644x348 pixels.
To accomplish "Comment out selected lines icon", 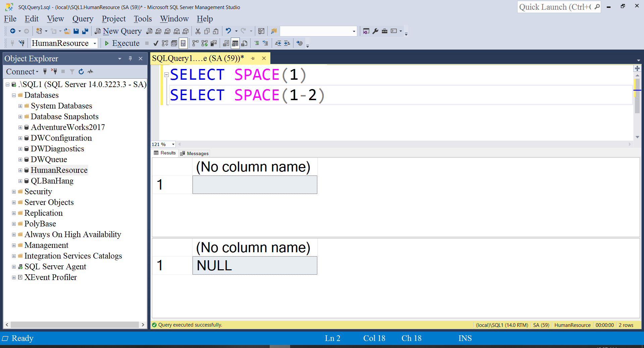I will (x=257, y=43).
